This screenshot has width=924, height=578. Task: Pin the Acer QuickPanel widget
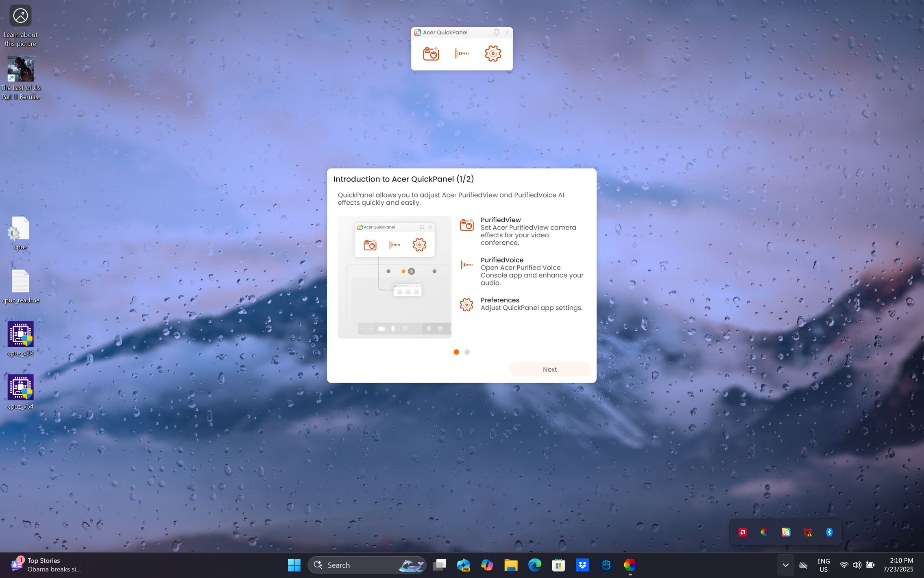[x=496, y=32]
